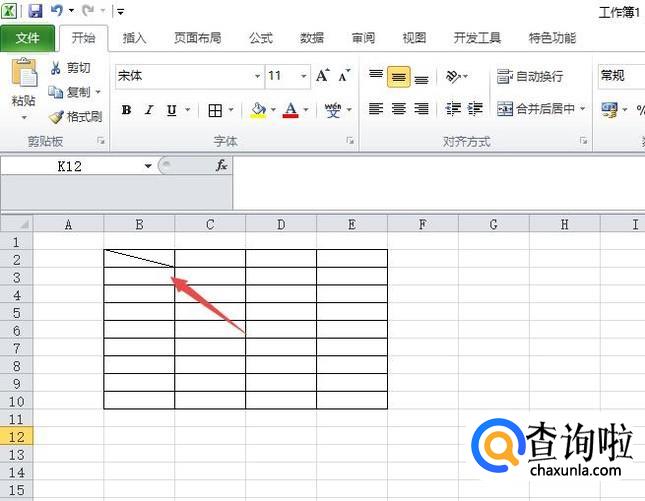Click the Undo arrow icon
Image resolution: width=645 pixels, height=501 pixels.
coord(57,10)
